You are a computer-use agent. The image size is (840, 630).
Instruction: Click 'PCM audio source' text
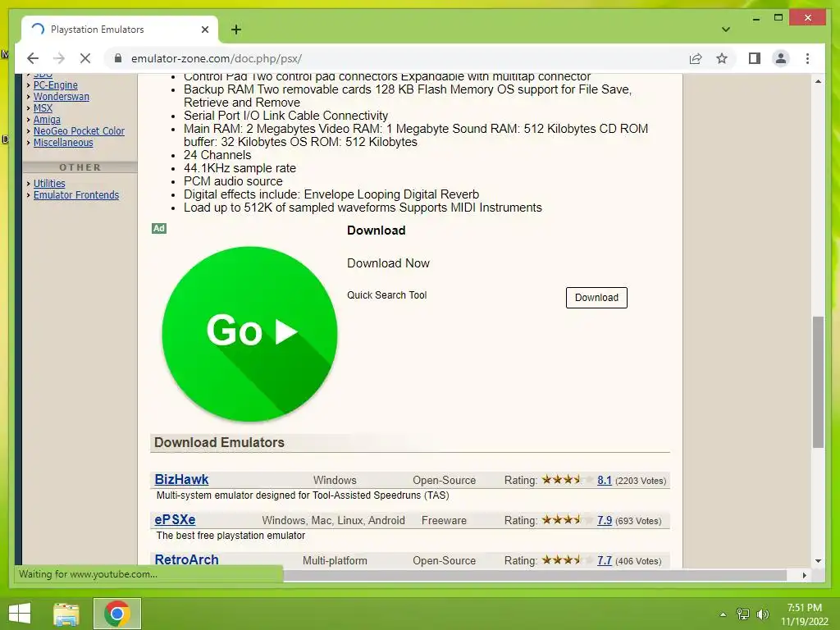(x=233, y=181)
